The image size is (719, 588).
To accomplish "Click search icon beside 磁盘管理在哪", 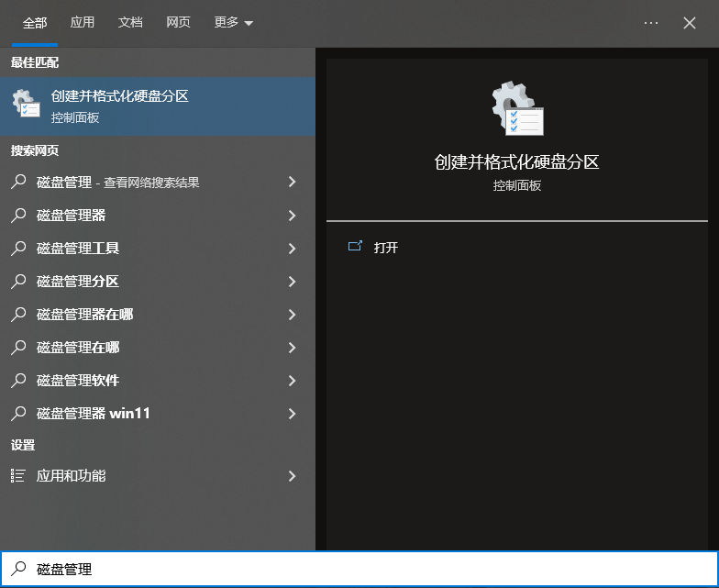I will (x=18, y=347).
